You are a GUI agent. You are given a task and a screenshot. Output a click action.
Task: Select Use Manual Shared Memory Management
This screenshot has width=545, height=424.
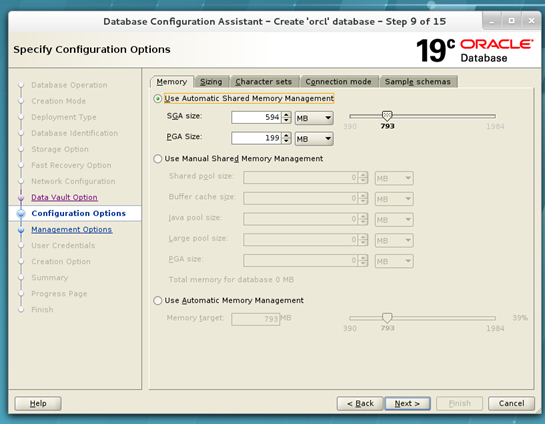point(158,159)
